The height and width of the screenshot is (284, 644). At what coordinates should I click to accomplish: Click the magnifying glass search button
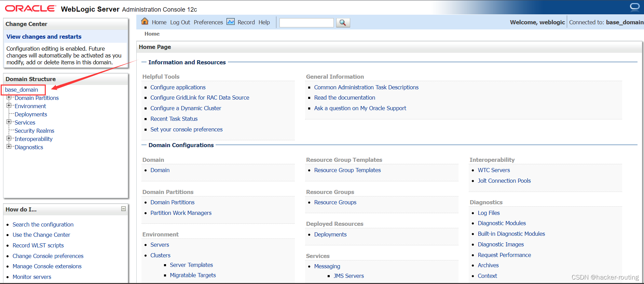tap(343, 23)
